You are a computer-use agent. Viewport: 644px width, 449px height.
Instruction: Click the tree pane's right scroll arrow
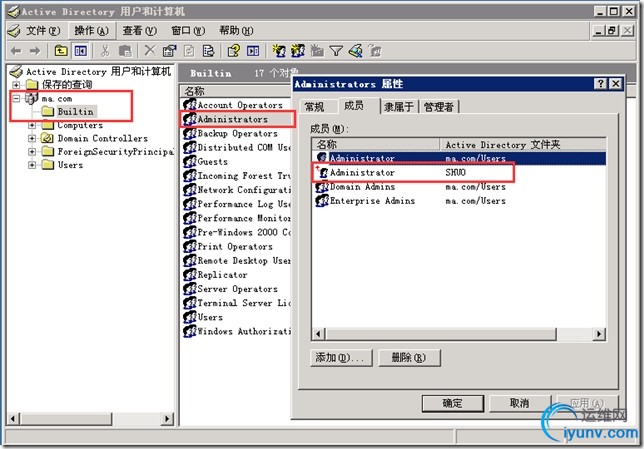167,419
